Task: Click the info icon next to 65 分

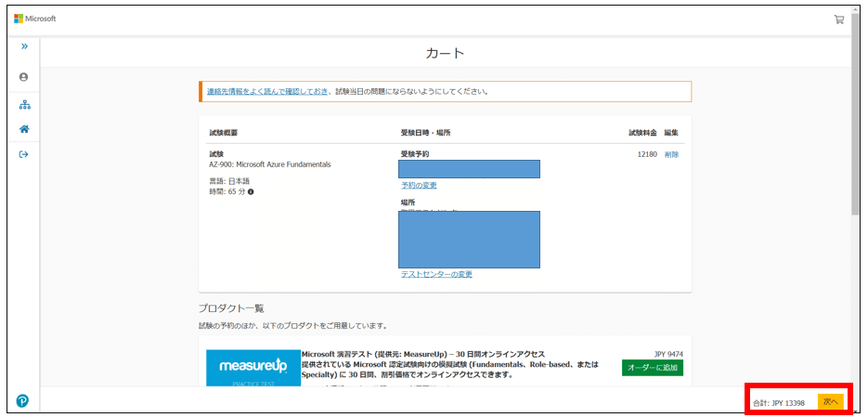Action: click(251, 191)
